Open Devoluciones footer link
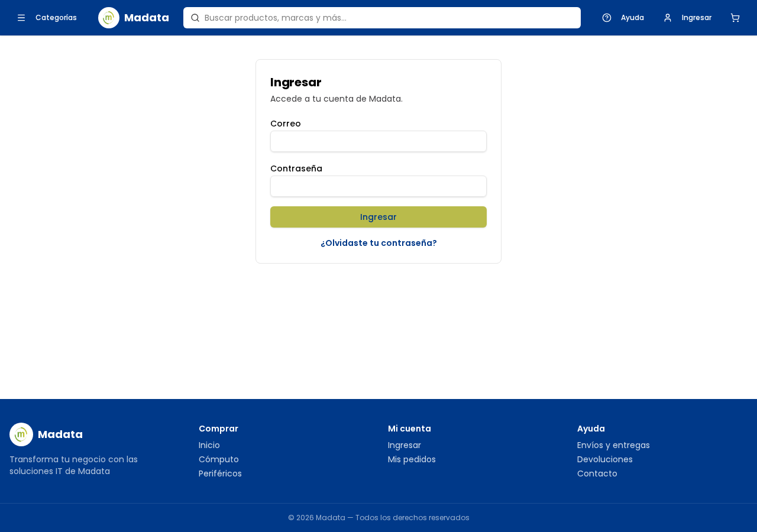757x532 pixels. click(605, 459)
